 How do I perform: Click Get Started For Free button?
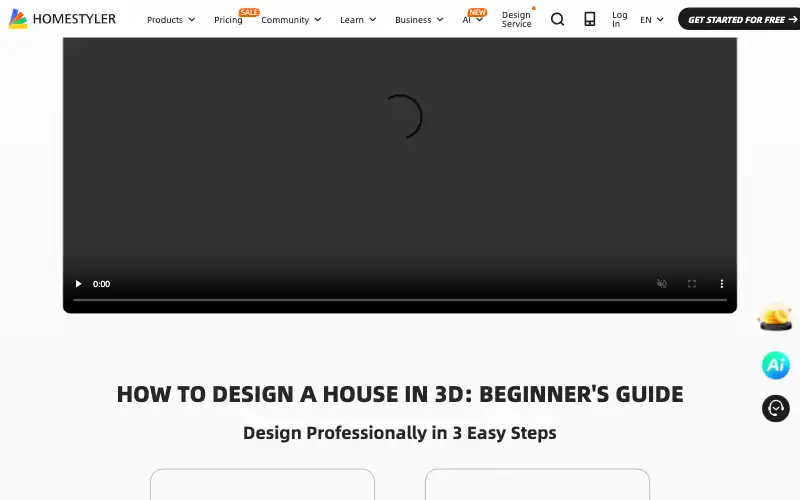coord(740,19)
